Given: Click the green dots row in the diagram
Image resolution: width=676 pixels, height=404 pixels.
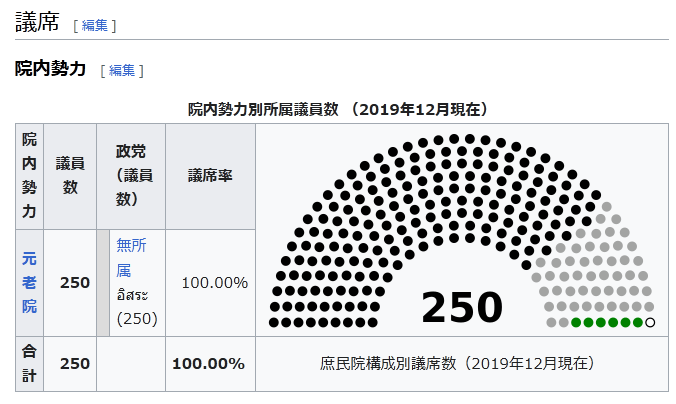Looking at the screenshot, I should tap(607, 322).
